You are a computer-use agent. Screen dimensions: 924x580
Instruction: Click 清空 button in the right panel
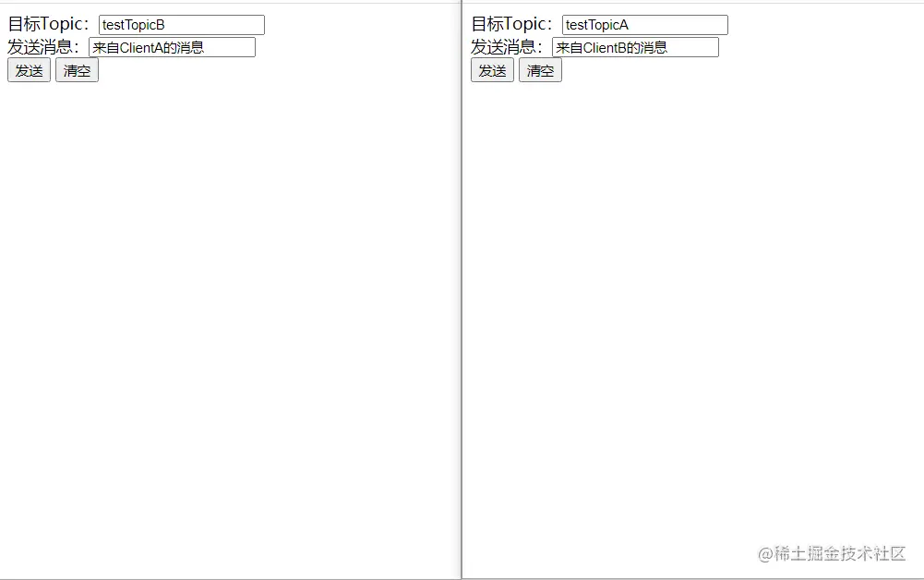(540, 71)
